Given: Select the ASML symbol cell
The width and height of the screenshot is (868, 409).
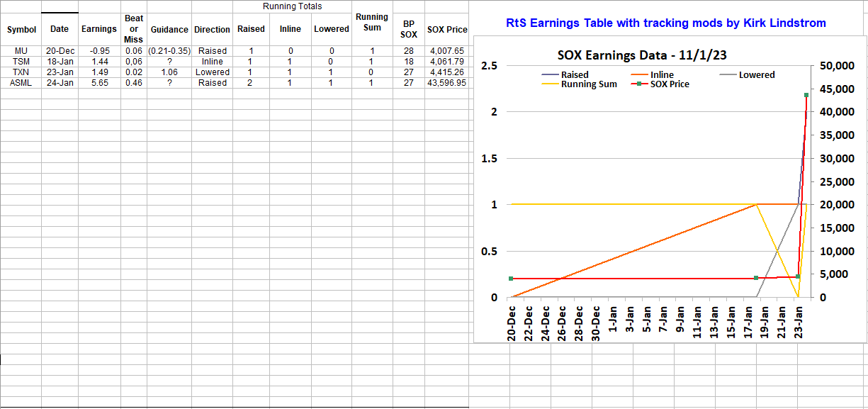Looking at the screenshot, I should (x=21, y=83).
